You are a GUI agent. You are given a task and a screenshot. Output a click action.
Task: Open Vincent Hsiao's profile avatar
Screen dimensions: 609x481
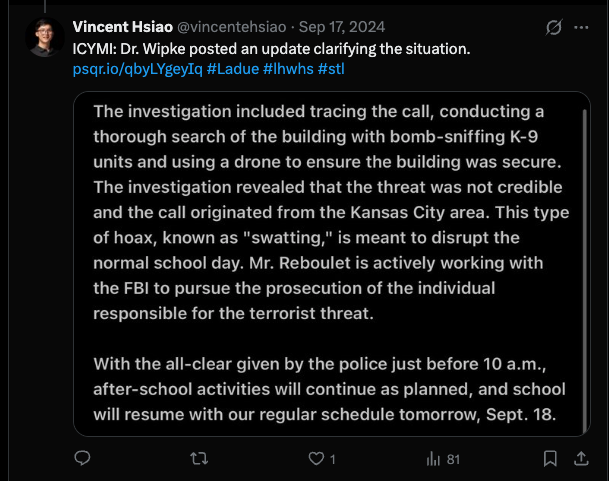(44, 38)
